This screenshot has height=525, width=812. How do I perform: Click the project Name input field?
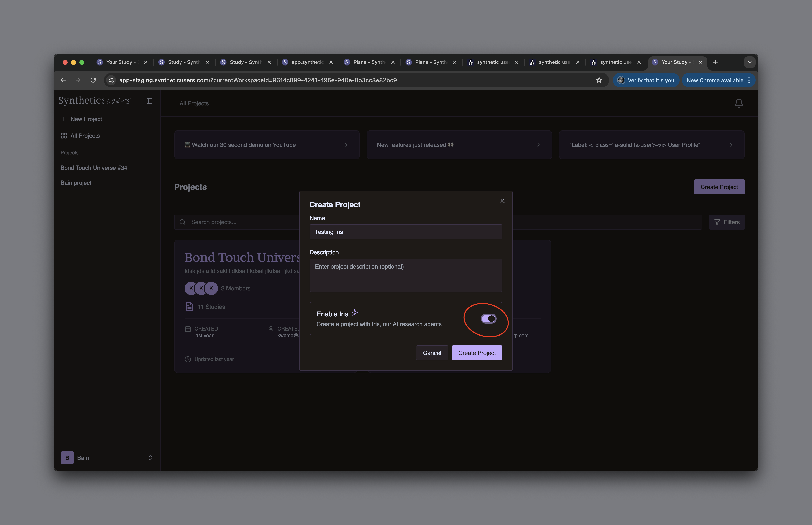click(x=406, y=232)
